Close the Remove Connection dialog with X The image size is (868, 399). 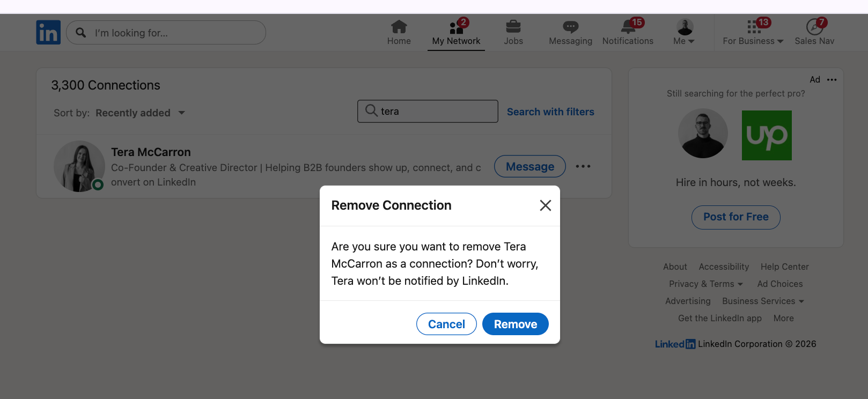point(546,205)
